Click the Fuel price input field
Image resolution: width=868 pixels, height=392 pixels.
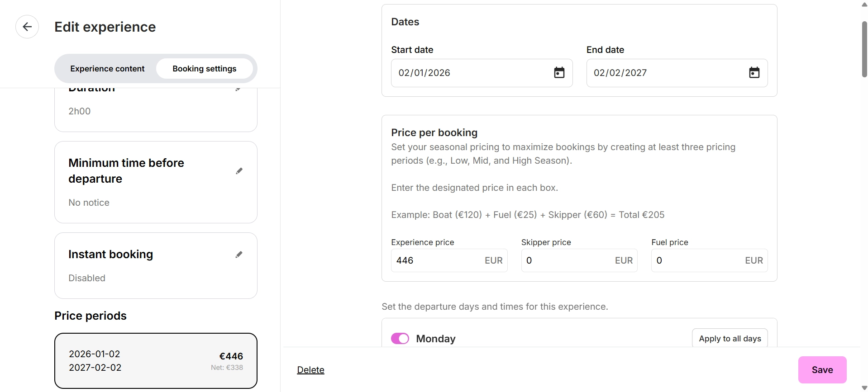(697, 260)
